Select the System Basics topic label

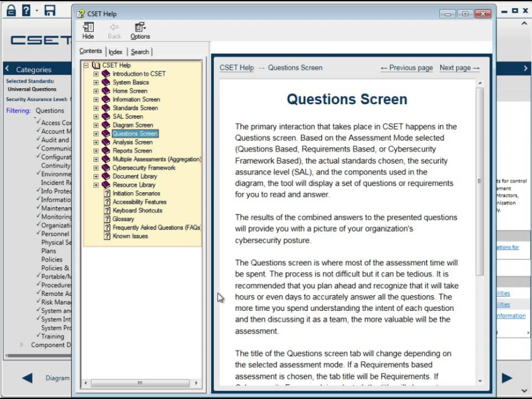(x=131, y=83)
